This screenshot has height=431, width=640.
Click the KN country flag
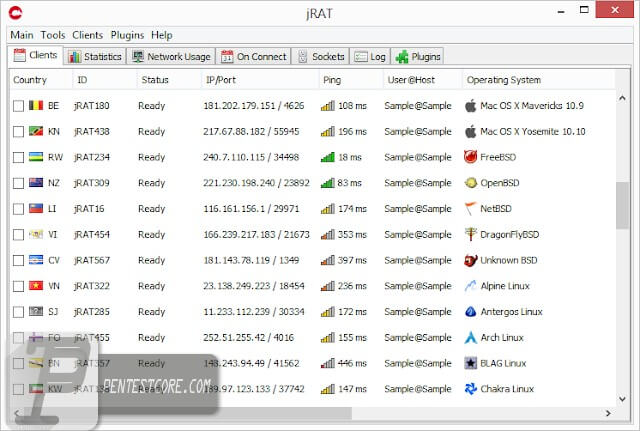[36, 131]
